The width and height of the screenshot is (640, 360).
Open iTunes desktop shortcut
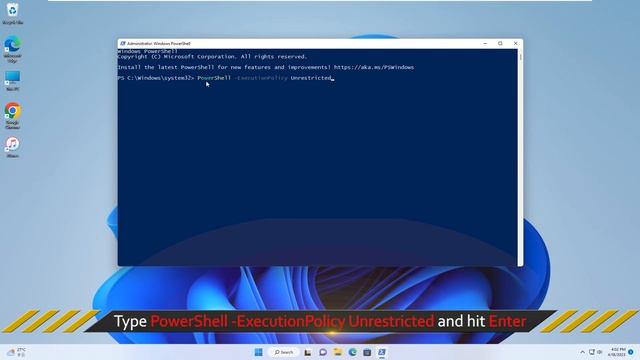13,147
